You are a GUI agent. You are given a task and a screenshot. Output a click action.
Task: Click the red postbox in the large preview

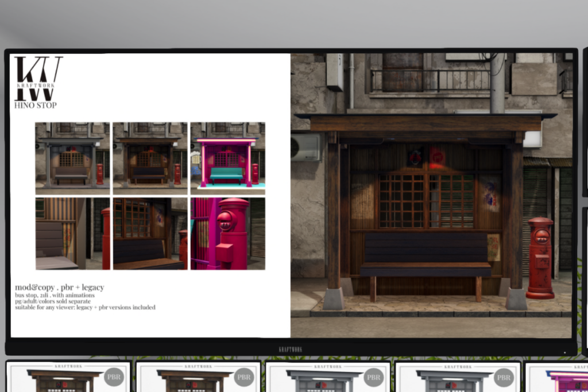point(540,258)
